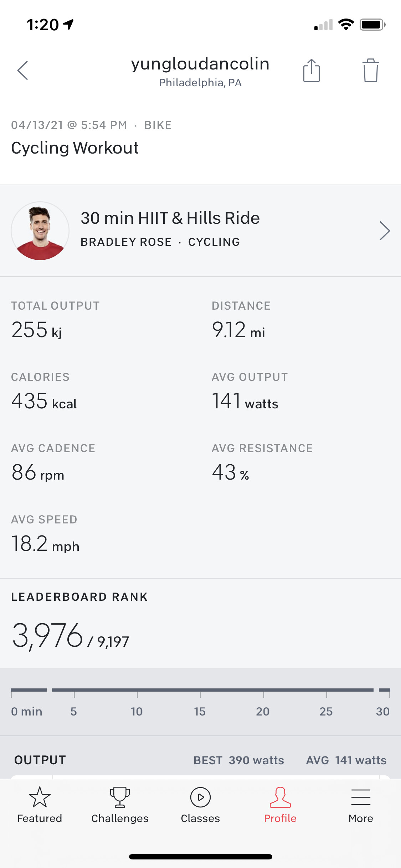Select the 15 minute timeline mark
The height and width of the screenshot is (868, 401).
pyautogui.click(x=200, y=712)
